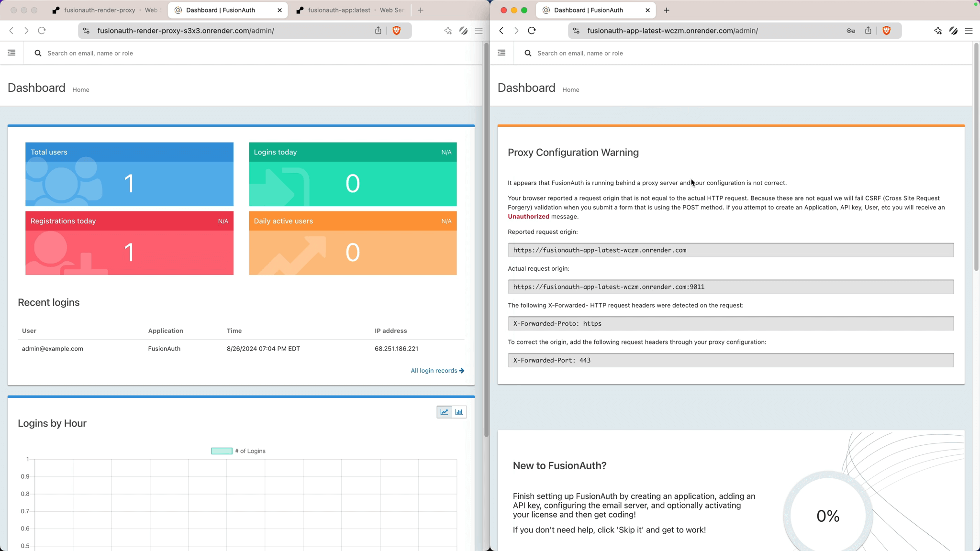The image size is (980, 551).
Task: Go back in right browser window
Action: pyautogui.click(x=501, y=31)
